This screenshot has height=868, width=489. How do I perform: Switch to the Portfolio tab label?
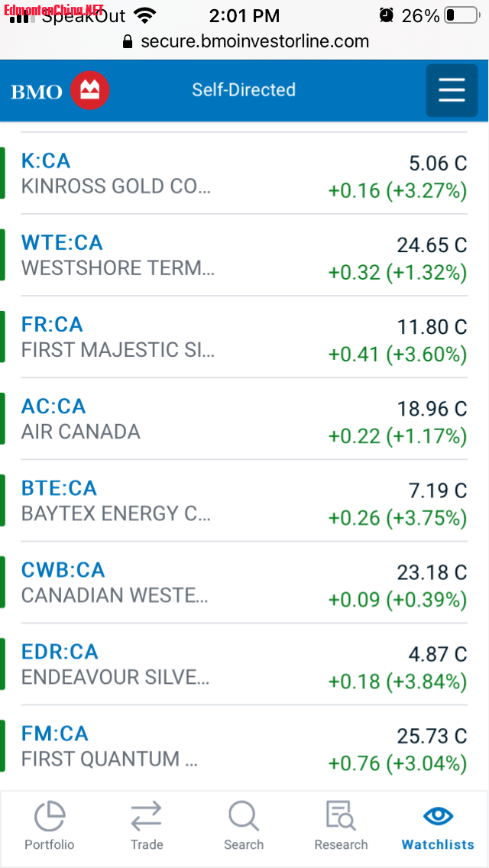pyautogui.click(x=50, y=844)
